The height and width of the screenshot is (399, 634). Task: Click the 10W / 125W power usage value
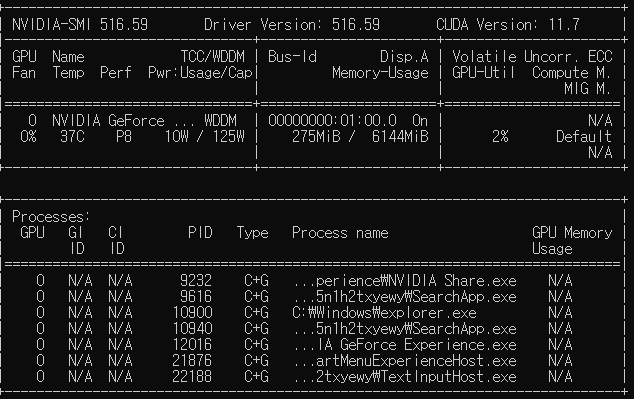pos(204,137)
